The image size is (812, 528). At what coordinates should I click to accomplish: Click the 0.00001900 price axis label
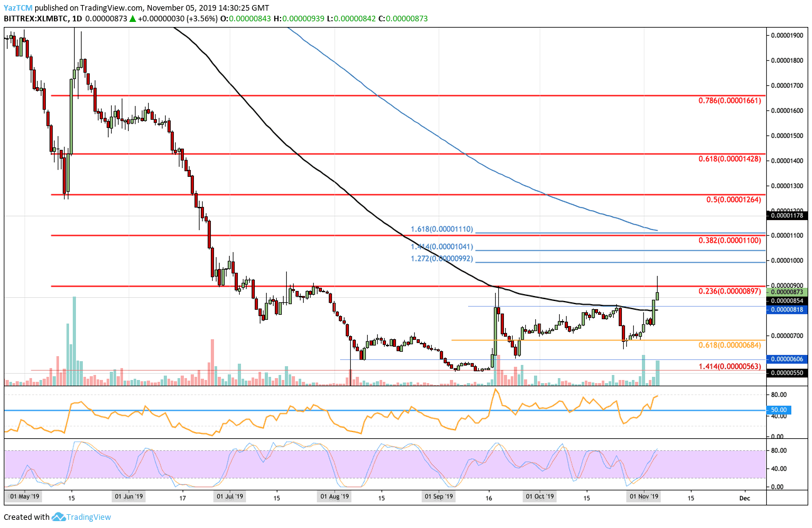click(788, 35)
